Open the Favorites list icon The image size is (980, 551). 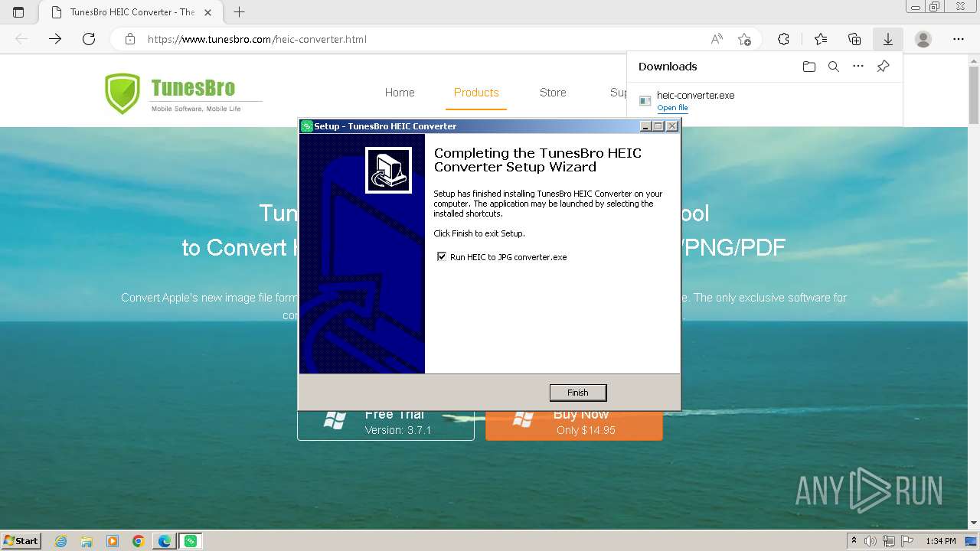pyautogui.click(x=821, y=39)
